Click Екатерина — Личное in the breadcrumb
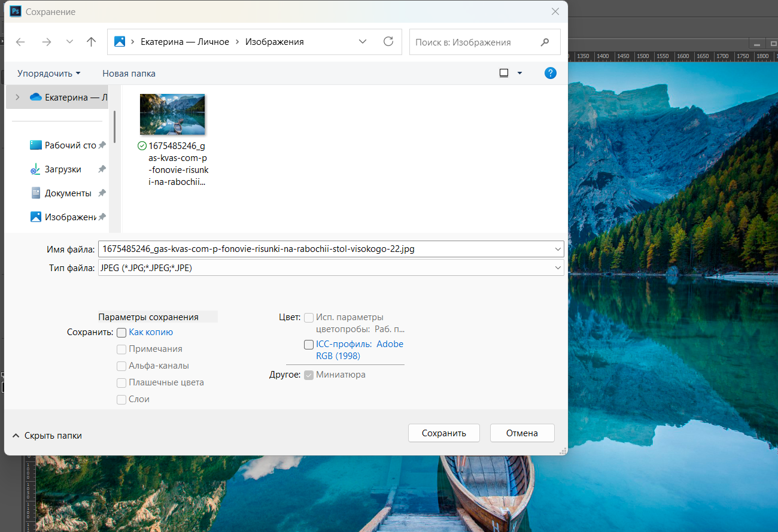778x532 pixels. [x=185, y=42]
